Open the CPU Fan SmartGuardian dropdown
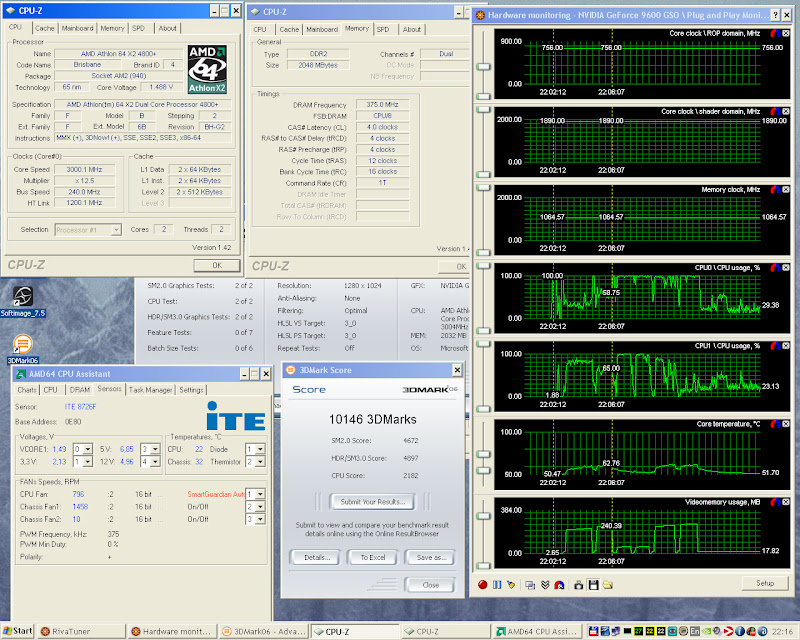This screenshot has height=640, width=800. pos(260,494)
